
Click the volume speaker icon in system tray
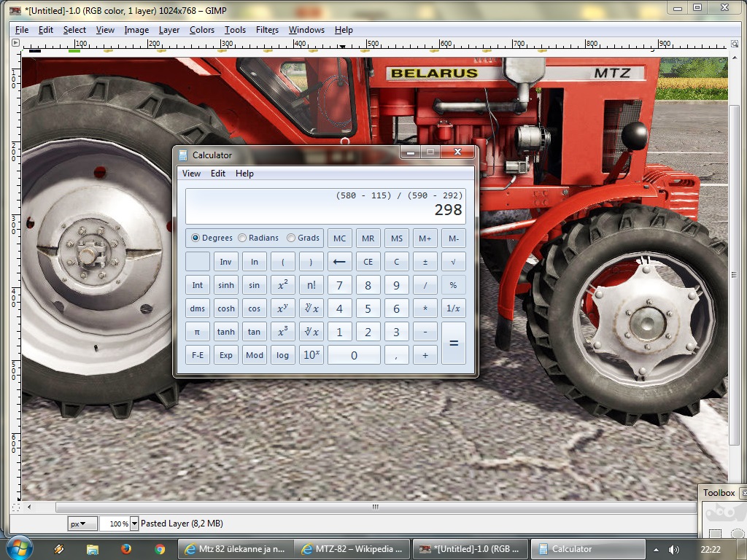(673, 549)
